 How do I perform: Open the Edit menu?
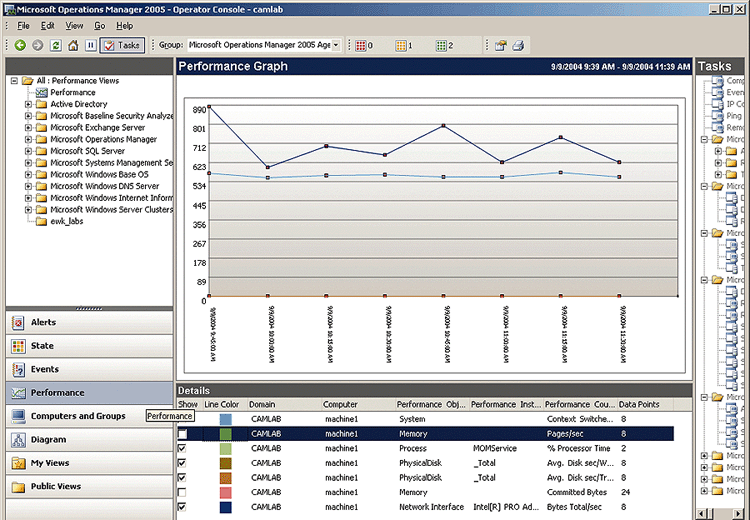(x=47, y=26)
